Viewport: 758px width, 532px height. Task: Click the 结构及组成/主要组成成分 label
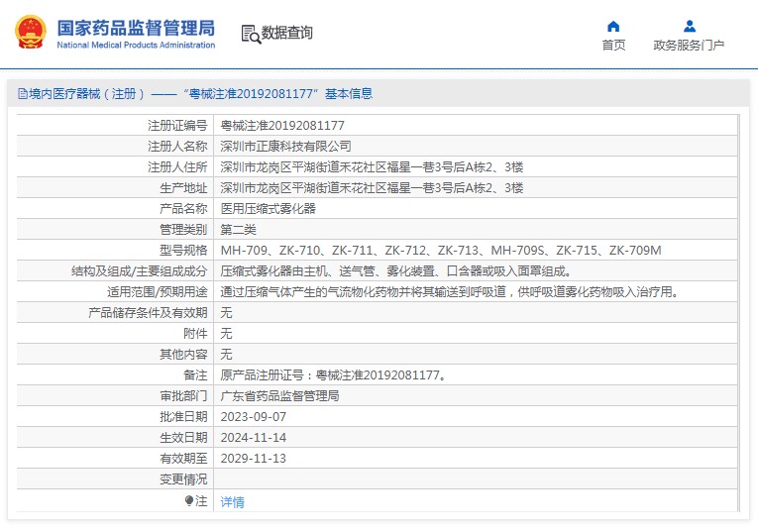tap(140, 271)
